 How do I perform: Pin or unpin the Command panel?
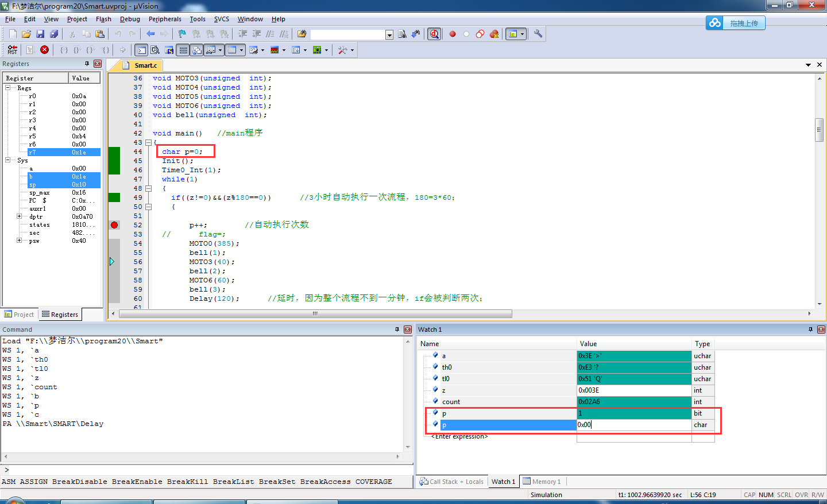pyautogui.click(x=397, y=329)
